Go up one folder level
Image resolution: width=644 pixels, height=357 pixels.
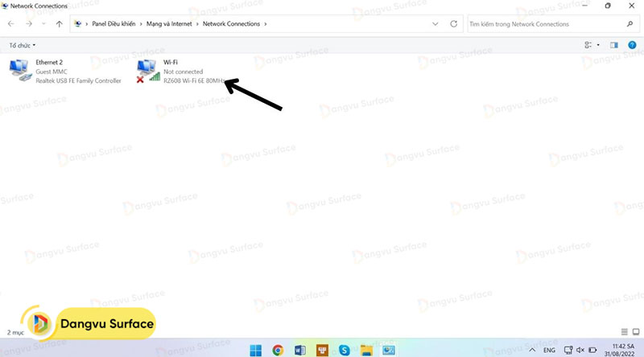pos(59,24)
